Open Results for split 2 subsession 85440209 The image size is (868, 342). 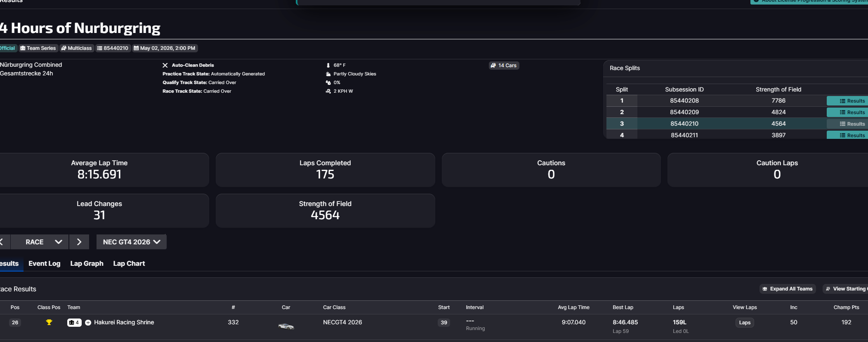coord(848,112)
